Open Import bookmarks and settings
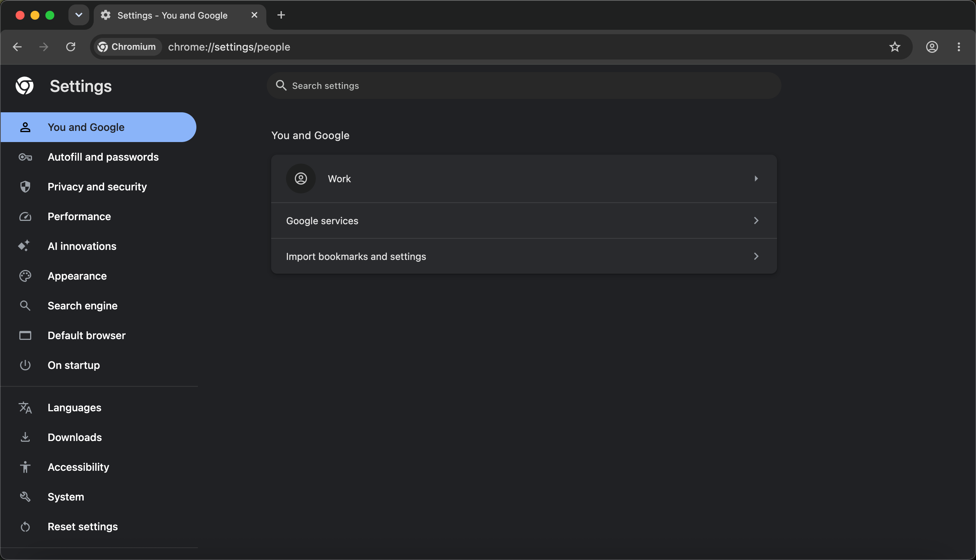The width and height of the screenshot is (976, 560). [524, 256]
